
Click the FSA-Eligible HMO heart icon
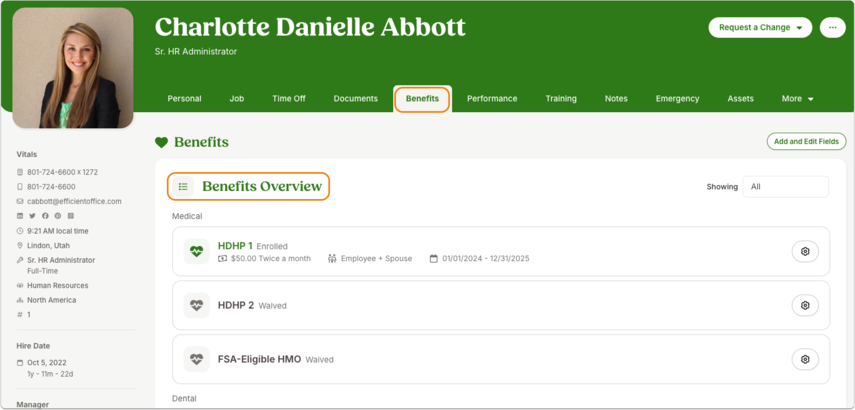196,359
